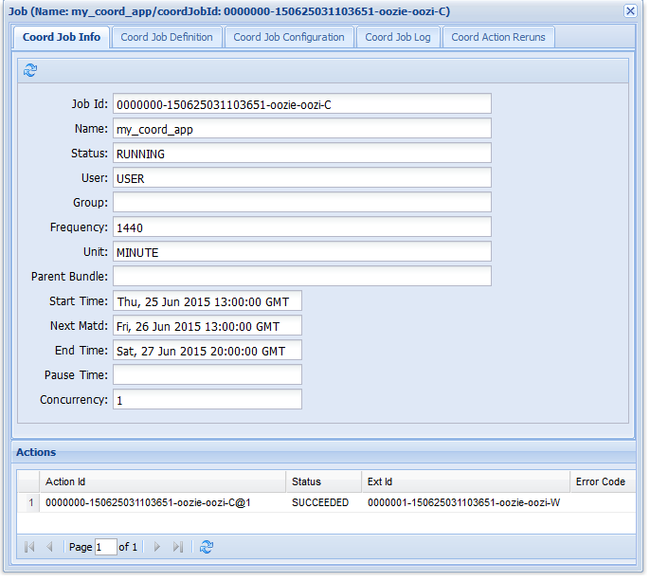This screenshot has width=650, height=581.
Task: Go to first page of actions
Action: click(x=29, y=547)
